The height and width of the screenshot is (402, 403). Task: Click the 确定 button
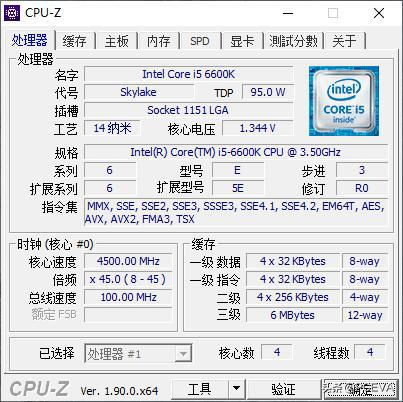pos(361,389)
